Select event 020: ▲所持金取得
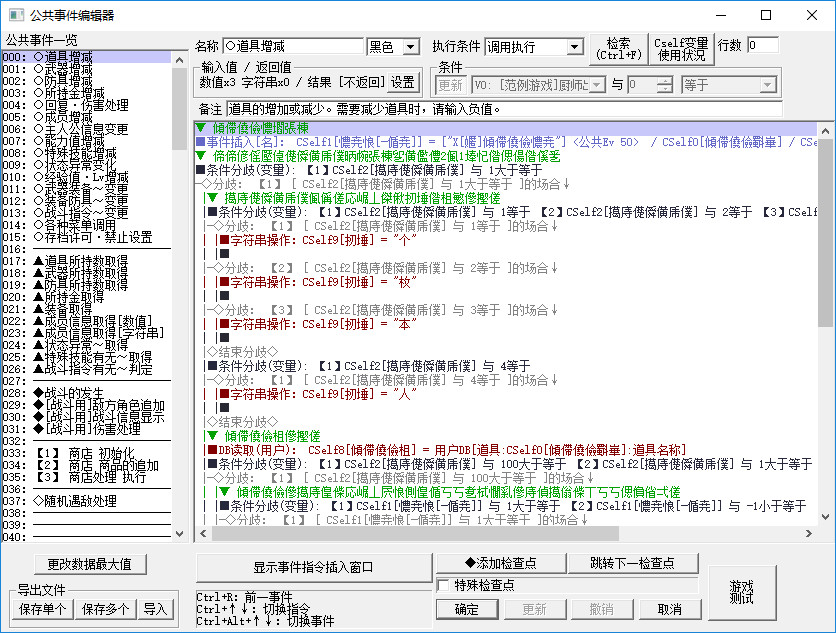Screen dimensions: 836x633 (x=86, y=297)
